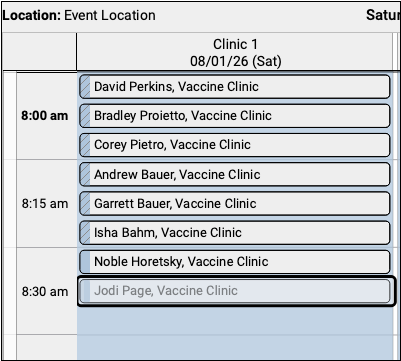This screenshot has height=361, width=401.
Task: Select the 8:00 am time slot label
Action: click(45, 116)
